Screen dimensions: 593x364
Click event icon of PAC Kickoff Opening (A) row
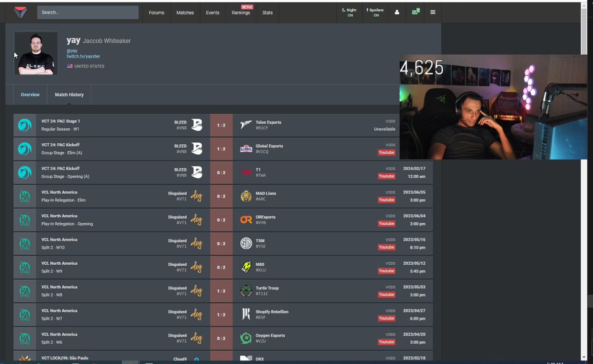tap(25, 173)
